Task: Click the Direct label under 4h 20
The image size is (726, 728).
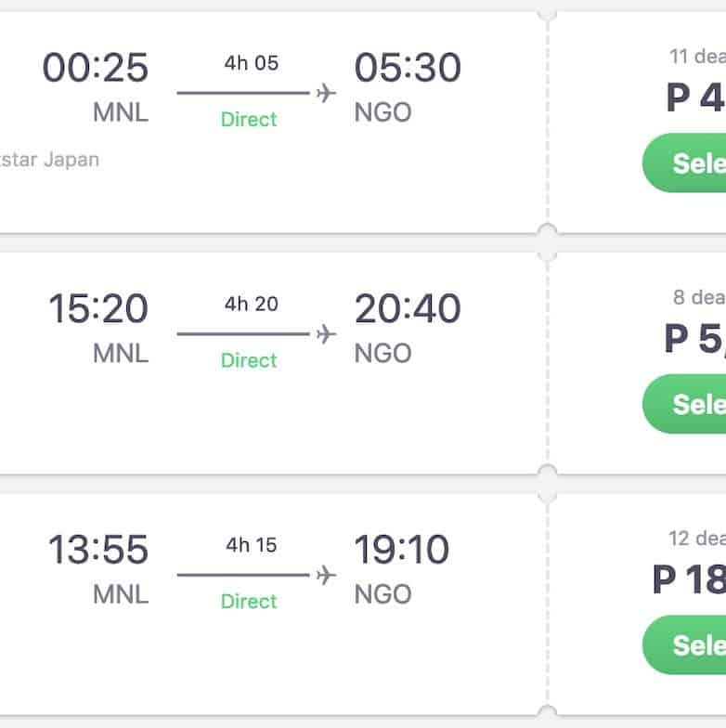Action: click(249, 360)
